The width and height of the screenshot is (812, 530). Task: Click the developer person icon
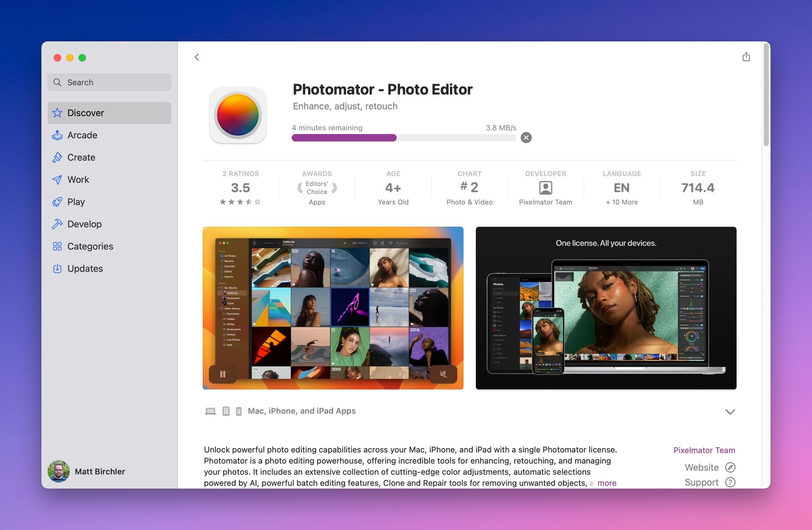pos(546,188)
